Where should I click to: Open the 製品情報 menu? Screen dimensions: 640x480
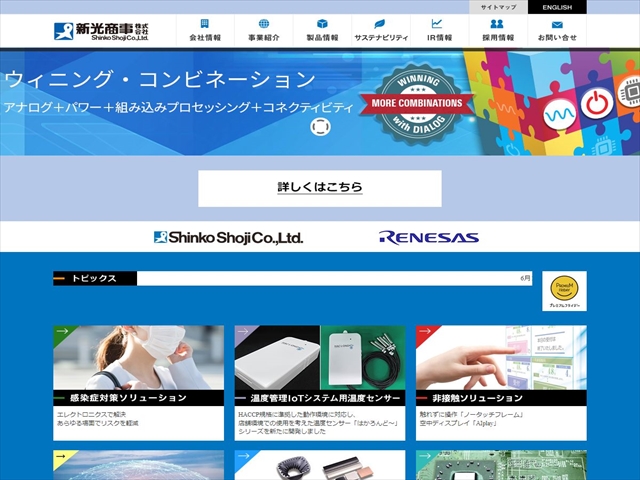pyautogui.click(x=322, y=31)
